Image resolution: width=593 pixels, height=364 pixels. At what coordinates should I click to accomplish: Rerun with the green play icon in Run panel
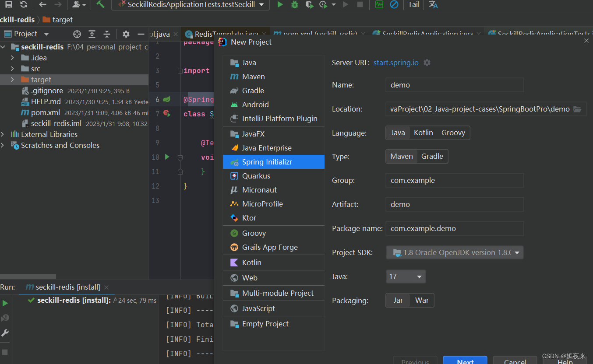click(x=5, y=303)
